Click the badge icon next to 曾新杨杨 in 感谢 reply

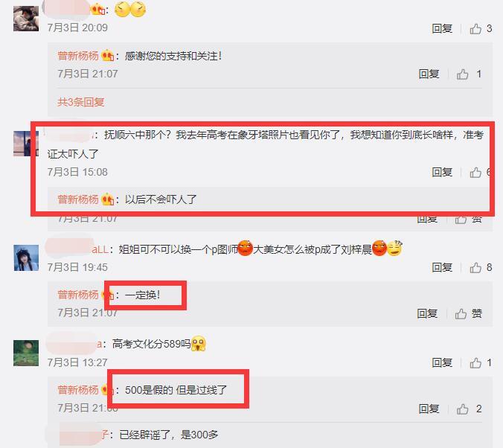click(x=107, y=56)
